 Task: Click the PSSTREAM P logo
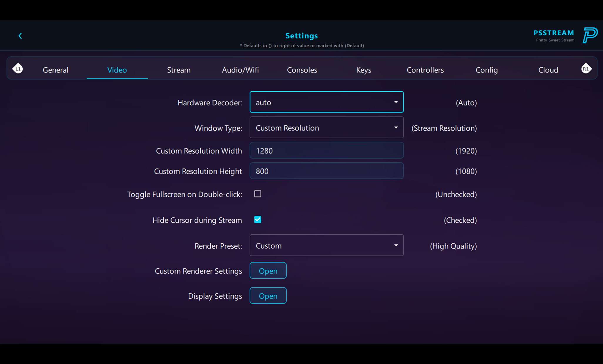tap(590, 35)
